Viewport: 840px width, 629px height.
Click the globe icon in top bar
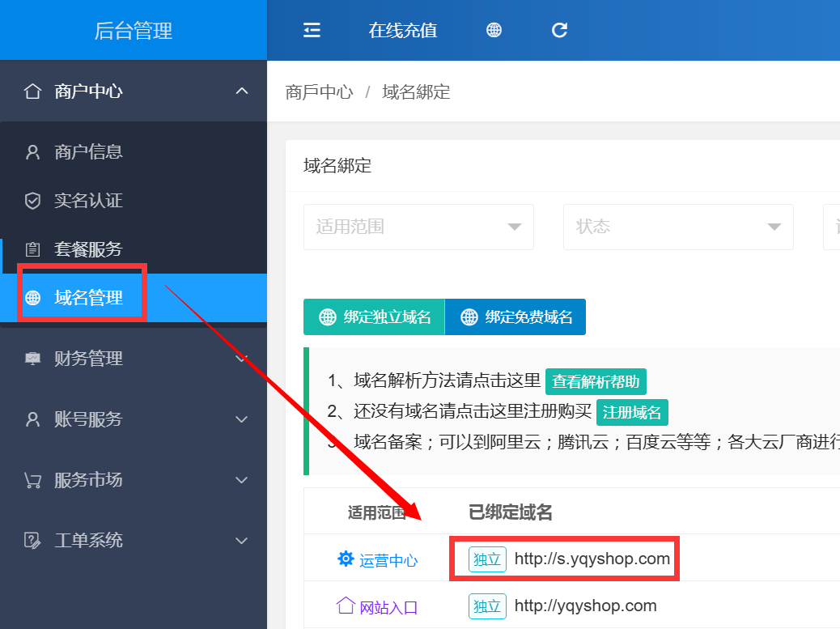(494, 31)
